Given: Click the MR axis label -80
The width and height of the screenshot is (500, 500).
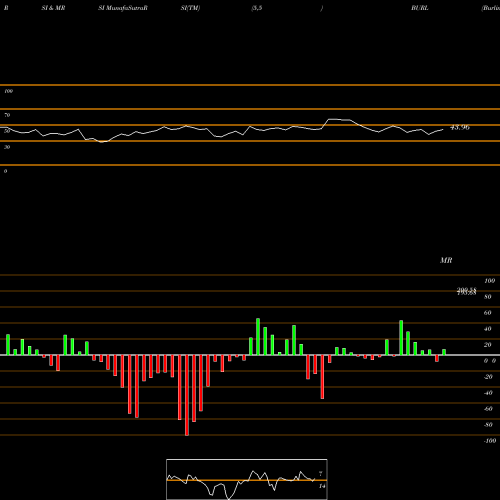Looking at the screenshot, I should coord(488,425).
